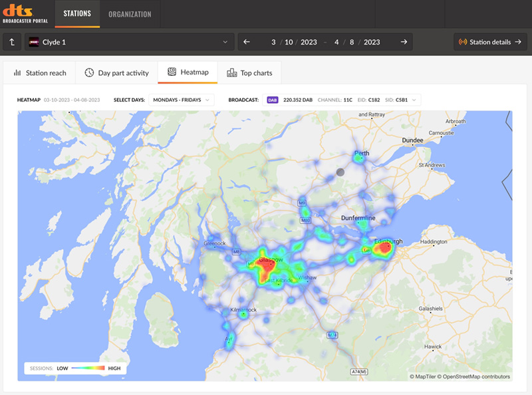The height and width of the screenshot is (395, 532).
Task: Click the start date month field
Action: click(273, 42)
